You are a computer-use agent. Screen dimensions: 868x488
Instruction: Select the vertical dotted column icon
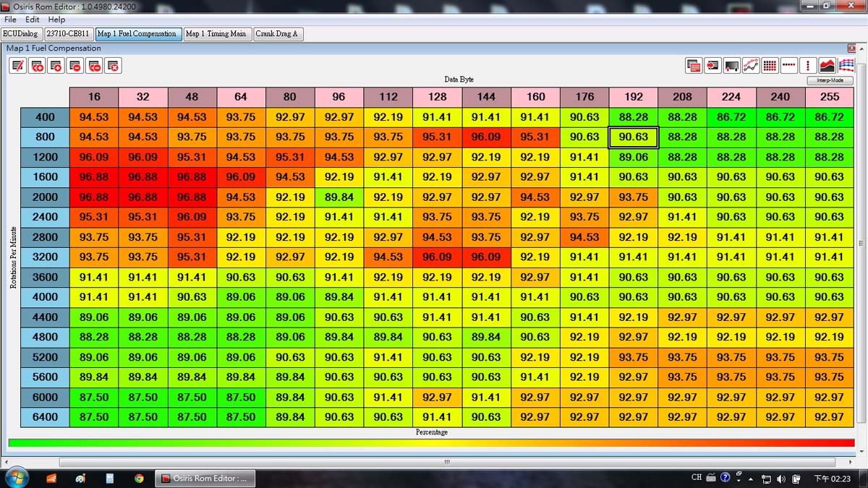point(808,66)
